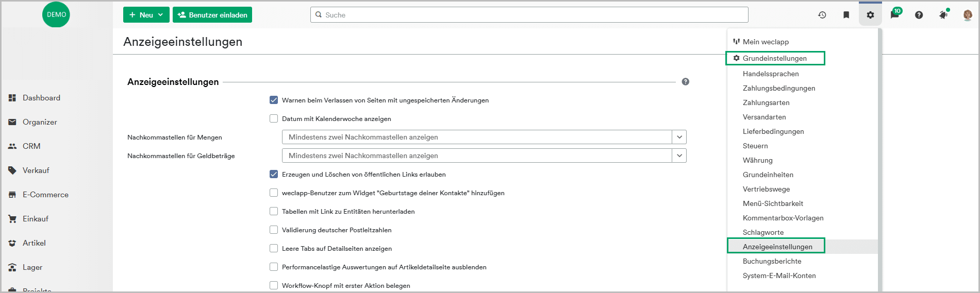Image resolution: width=980 pixels, height=293 pixels.
Task: Open the history clock icon
Action: pyautogui.click(x=822, y=15)
